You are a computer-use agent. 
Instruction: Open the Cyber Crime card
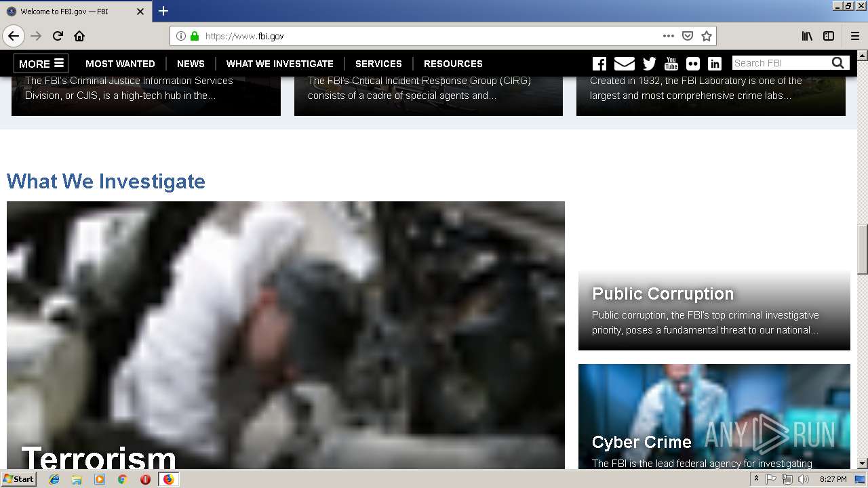714,416
